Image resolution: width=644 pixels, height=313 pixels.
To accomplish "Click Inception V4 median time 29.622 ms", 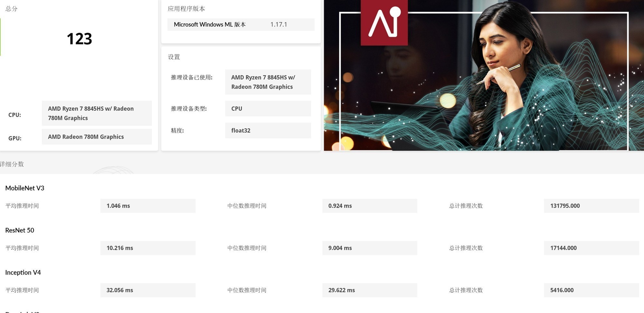I will point(370,290).
